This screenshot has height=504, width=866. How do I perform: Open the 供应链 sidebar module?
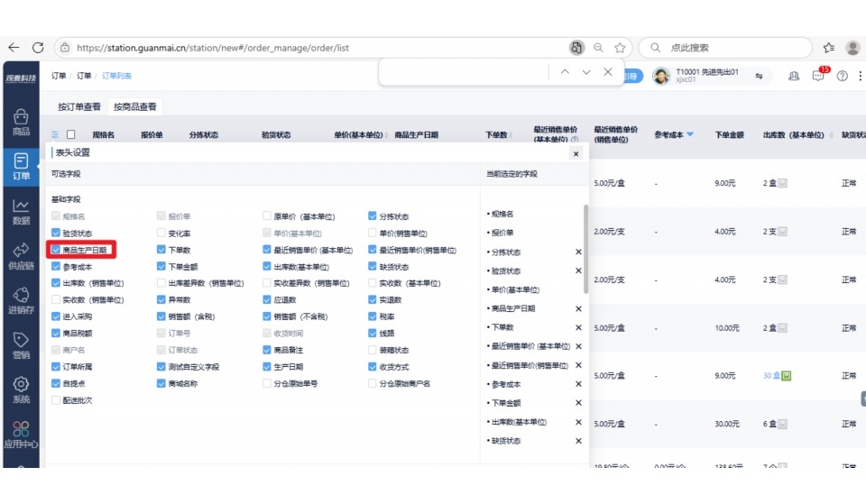tap(21, 255)
